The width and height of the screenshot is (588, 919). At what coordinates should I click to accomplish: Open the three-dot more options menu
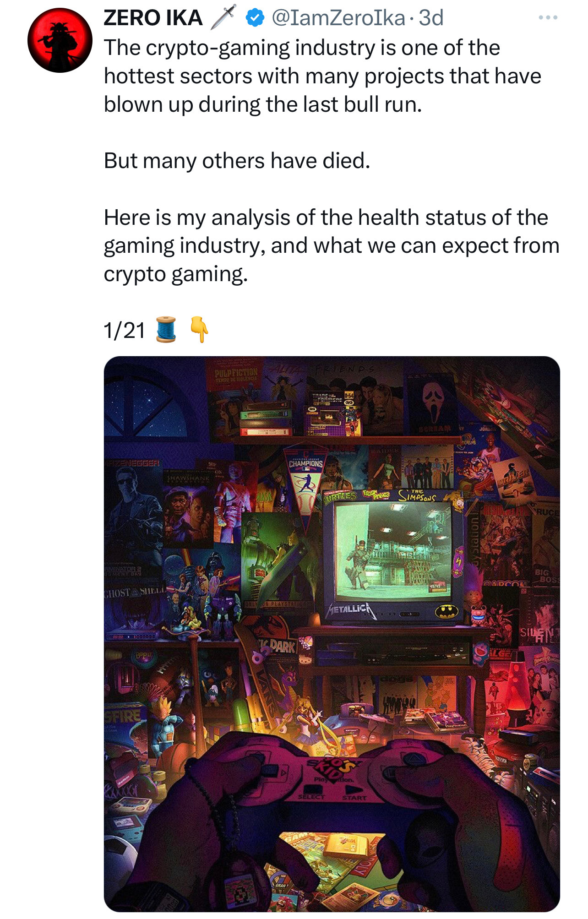tap(548, 18)
